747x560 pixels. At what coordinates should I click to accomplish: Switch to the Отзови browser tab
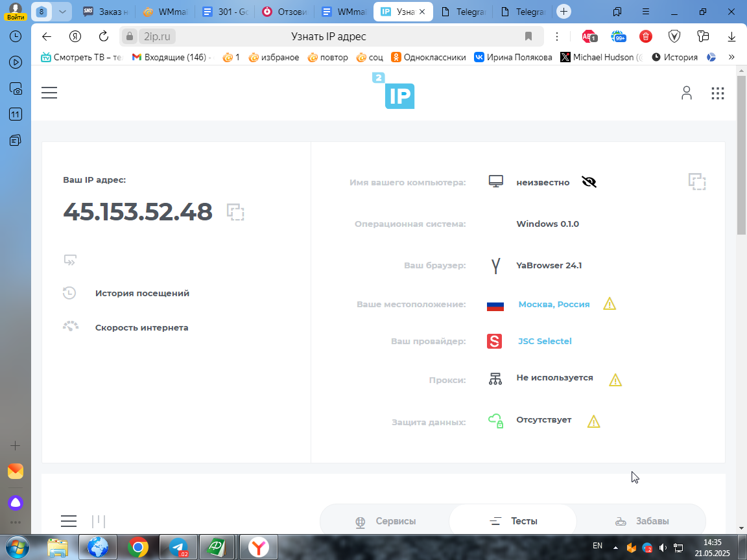(285, 12)
